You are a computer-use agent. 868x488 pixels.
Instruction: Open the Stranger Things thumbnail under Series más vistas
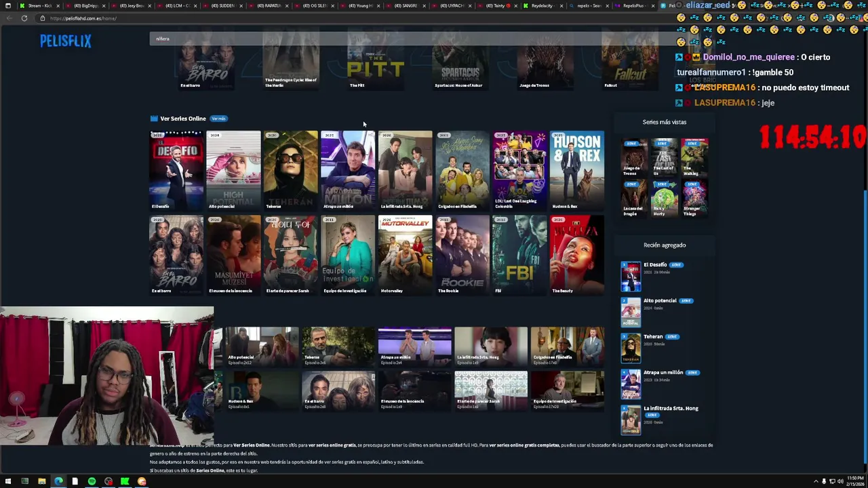(694, 199)
